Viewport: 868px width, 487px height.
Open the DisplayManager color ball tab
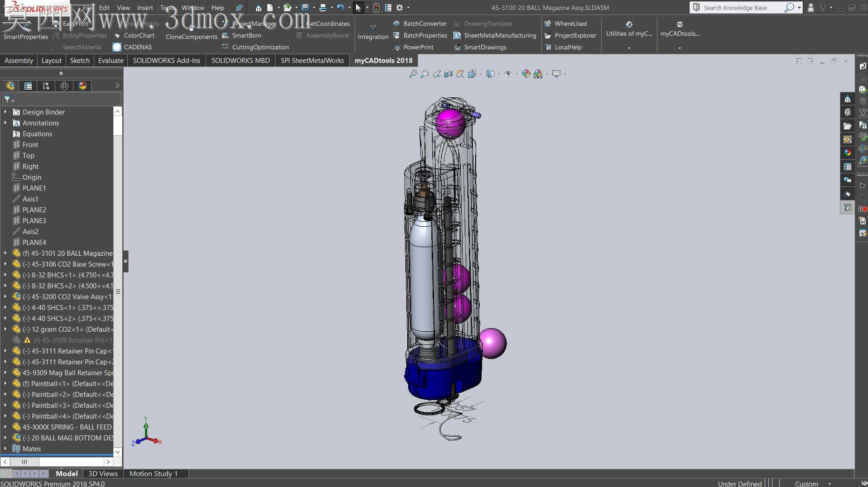(82, 86)
